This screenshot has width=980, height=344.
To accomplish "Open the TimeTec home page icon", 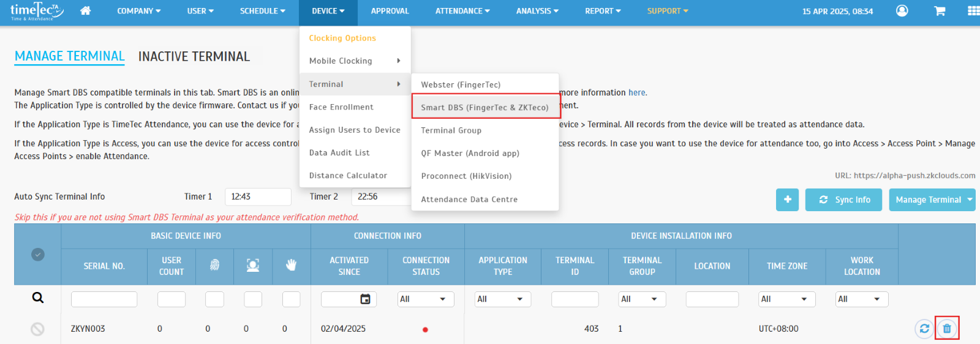I will click(86, 11).
